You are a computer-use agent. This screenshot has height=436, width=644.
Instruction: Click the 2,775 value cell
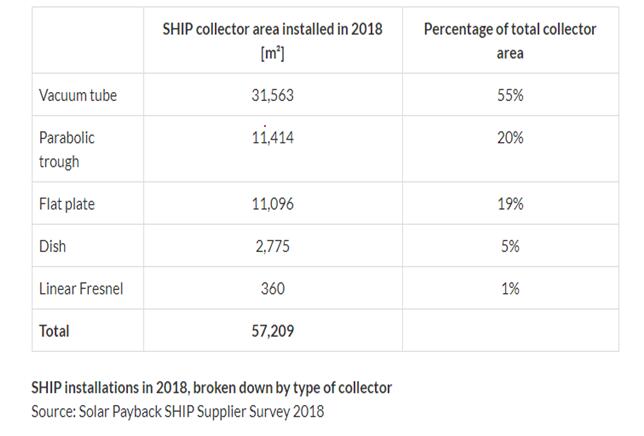pos(272,246)
